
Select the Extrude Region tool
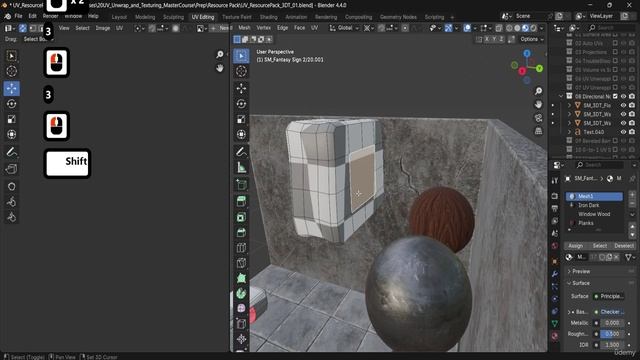[x=241, y=201]
